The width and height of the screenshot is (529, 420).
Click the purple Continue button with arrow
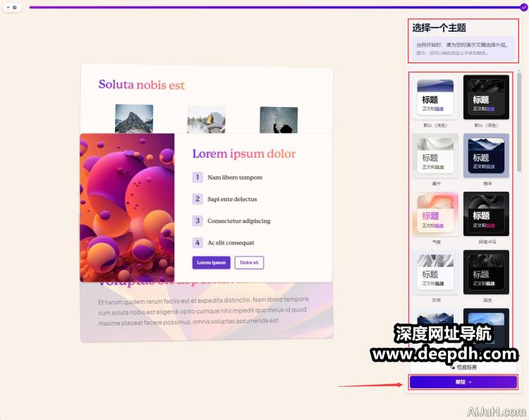click(463, 382)
